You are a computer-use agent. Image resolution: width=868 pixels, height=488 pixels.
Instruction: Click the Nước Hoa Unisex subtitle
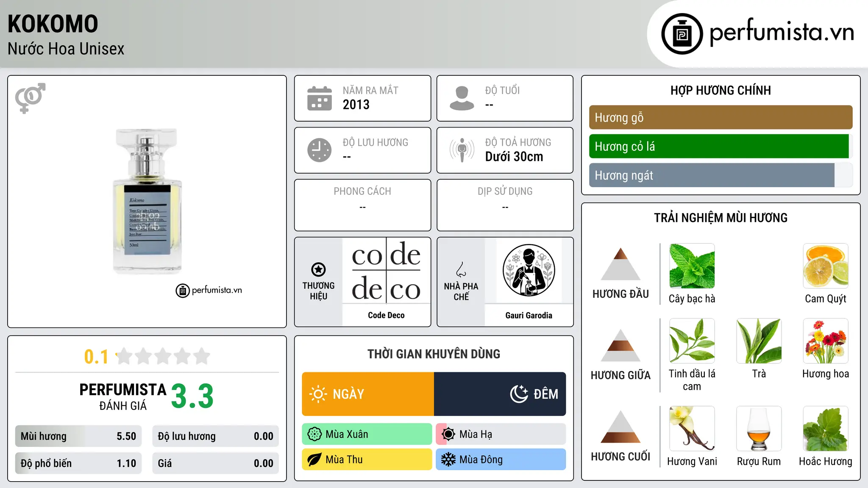point(66,49)
